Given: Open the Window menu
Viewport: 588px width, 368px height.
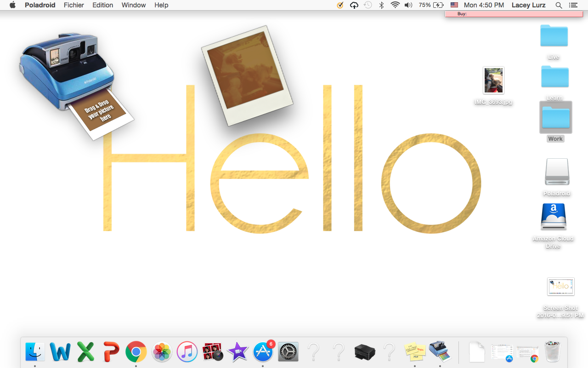Looking at the screenshot, I should tap(134, 5).
